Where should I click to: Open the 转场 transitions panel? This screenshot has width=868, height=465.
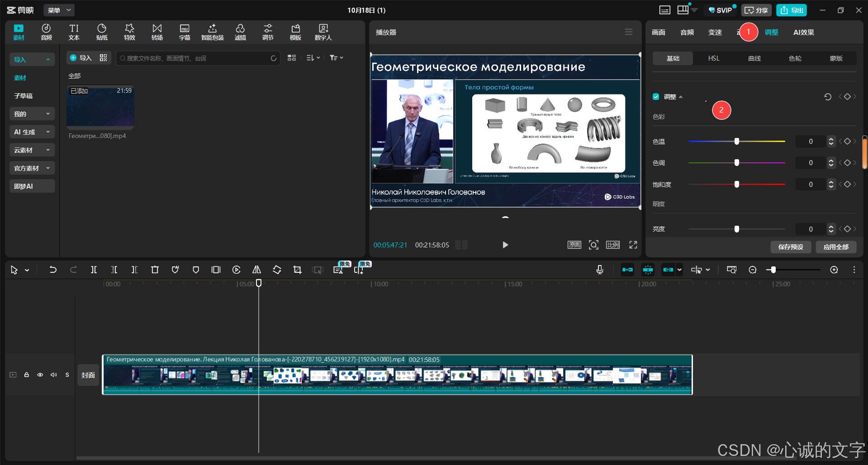157,32
